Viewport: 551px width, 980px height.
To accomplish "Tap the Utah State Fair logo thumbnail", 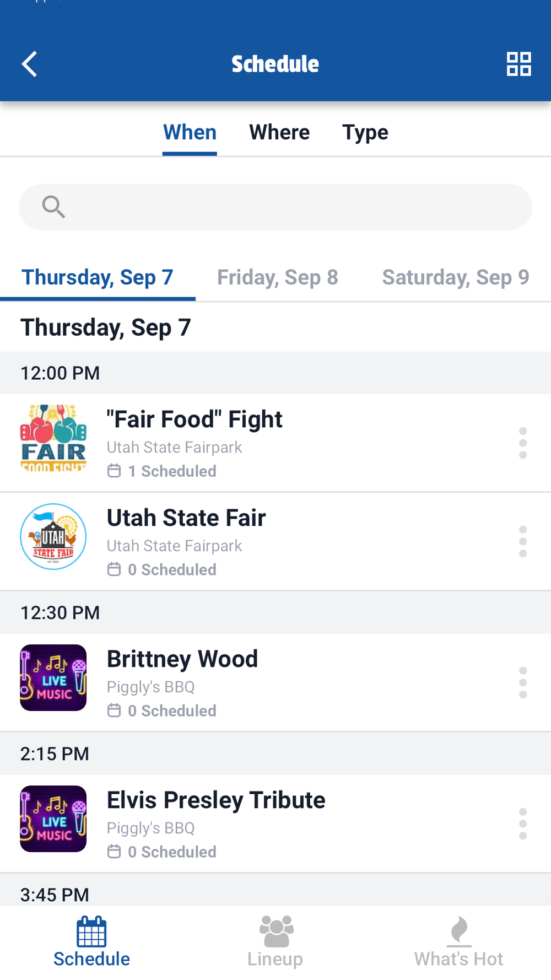I will [x=53, y=536].
